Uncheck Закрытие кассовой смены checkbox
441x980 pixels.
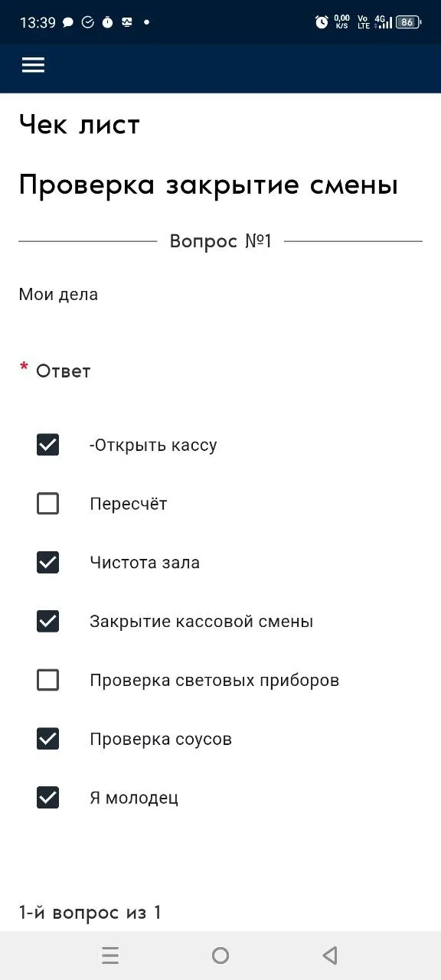(47, 621)
